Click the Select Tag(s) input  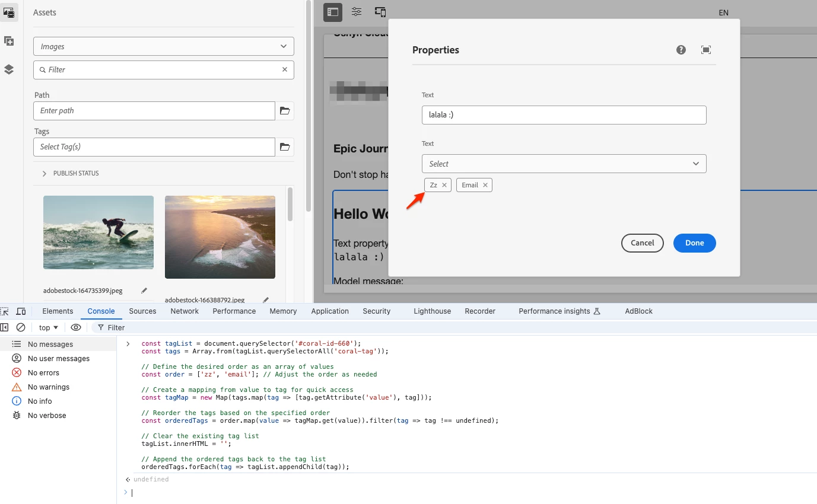point(154,147)
